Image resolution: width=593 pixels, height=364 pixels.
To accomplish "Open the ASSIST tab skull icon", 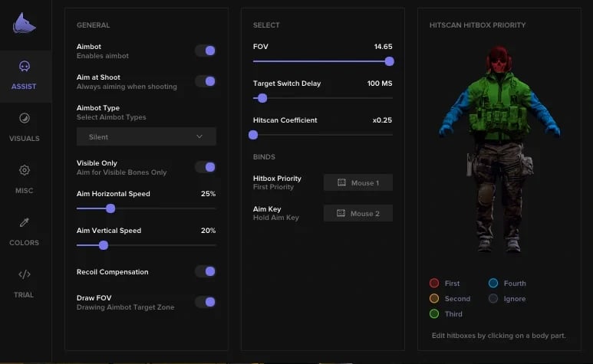I will [x=25, y=67].
